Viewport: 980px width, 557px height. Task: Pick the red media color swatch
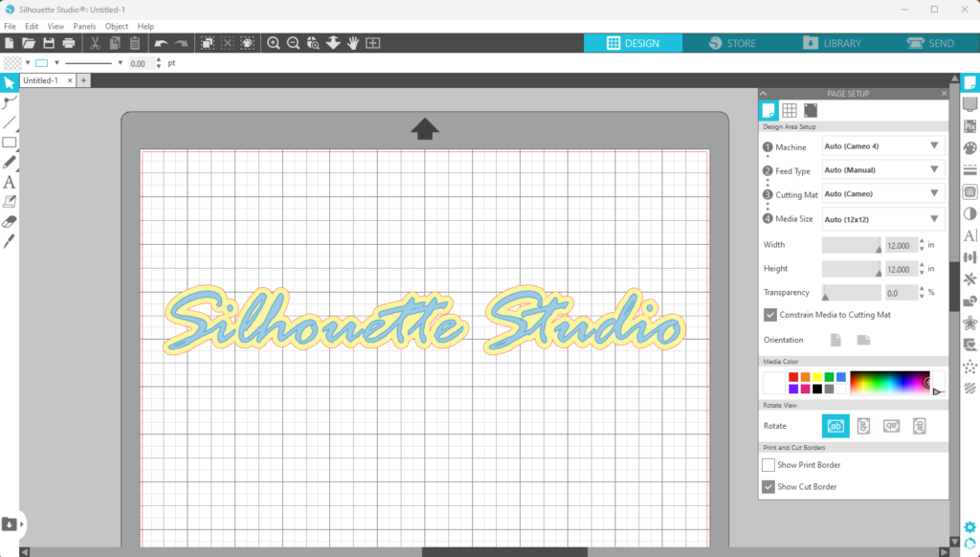pyautogui.click(x=793, y=377)
